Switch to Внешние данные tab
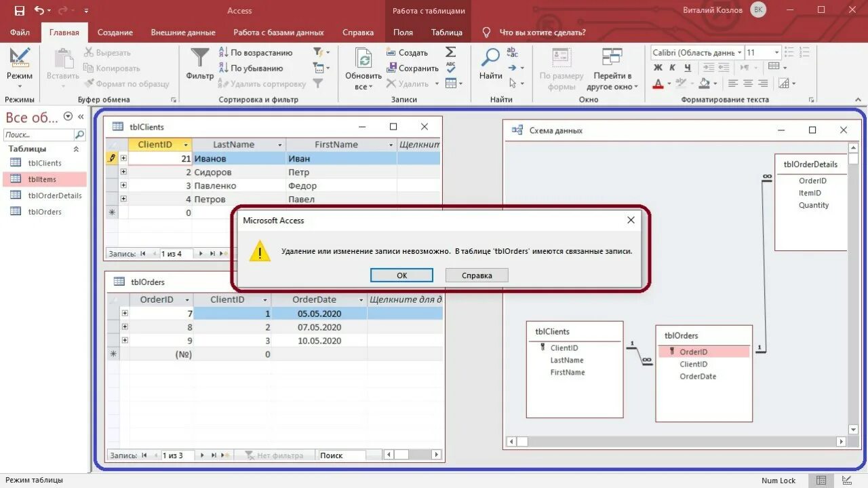The width and height of the screenshot is (868, 488). tap(183, 32)
